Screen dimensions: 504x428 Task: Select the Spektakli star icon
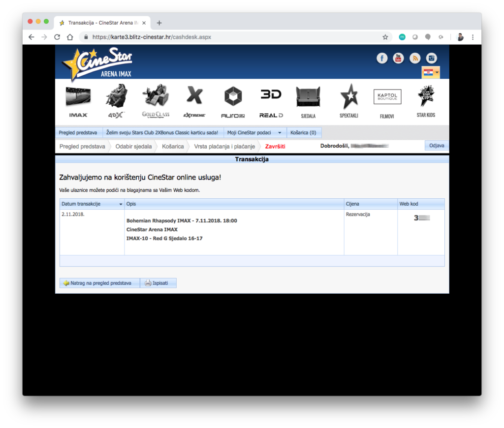(x=349, y=101)
